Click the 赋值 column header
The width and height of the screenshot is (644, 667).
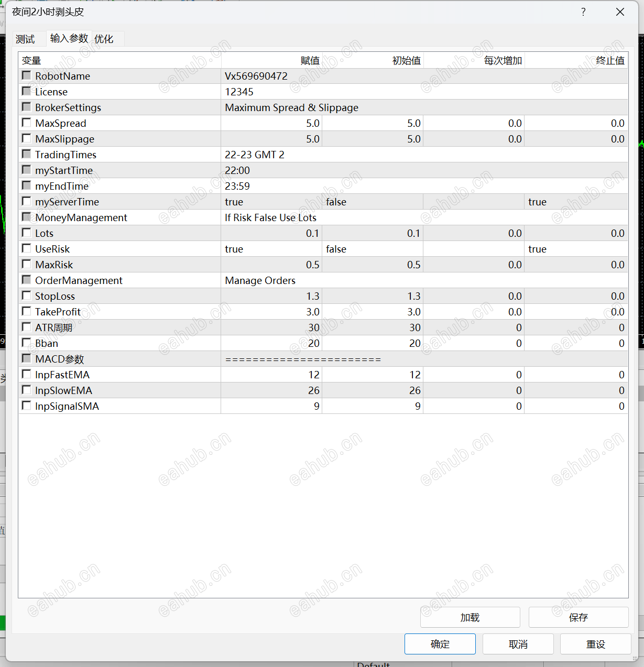point(271,60)
